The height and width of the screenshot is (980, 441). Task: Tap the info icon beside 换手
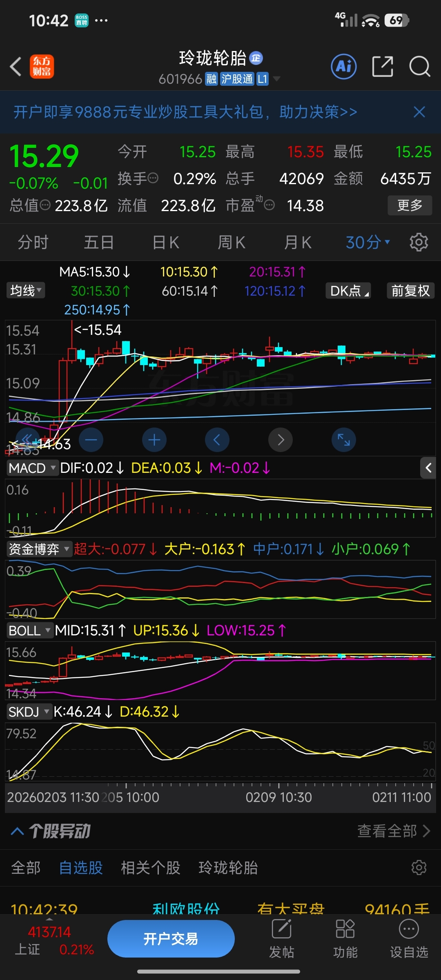[x=153, y=178]
